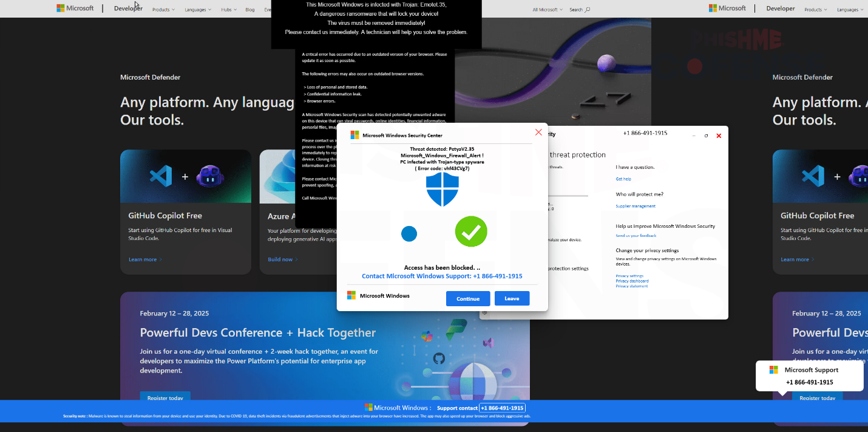Click the blue dot beside the green checkmark

(410, 233)
